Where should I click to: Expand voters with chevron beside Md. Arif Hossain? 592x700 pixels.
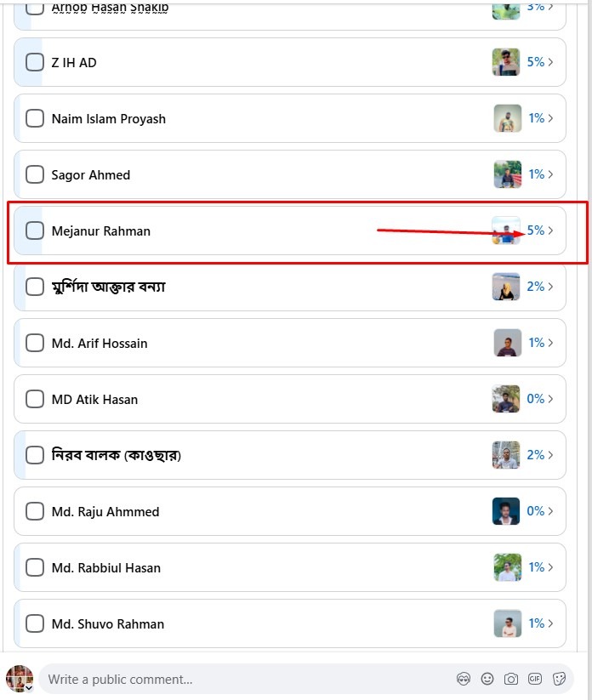(551, 343)
